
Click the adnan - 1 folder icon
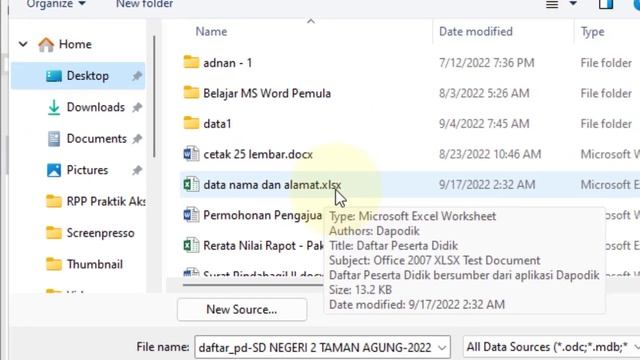[191, 62]
